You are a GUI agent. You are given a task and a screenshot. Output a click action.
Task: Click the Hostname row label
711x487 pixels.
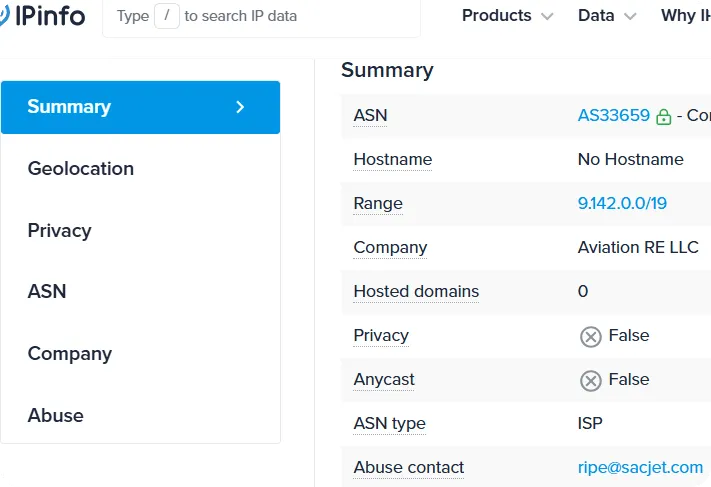tap(393, 159)
